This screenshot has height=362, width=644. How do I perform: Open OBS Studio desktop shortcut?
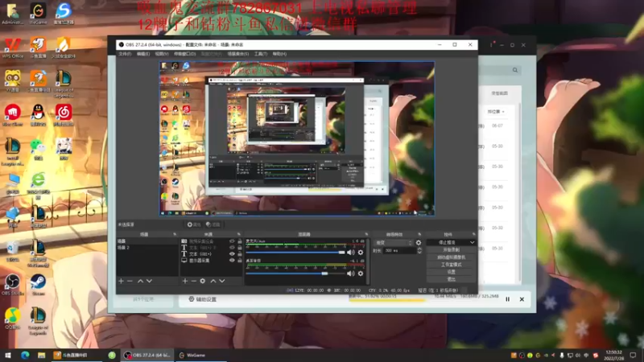click(13, 285)
